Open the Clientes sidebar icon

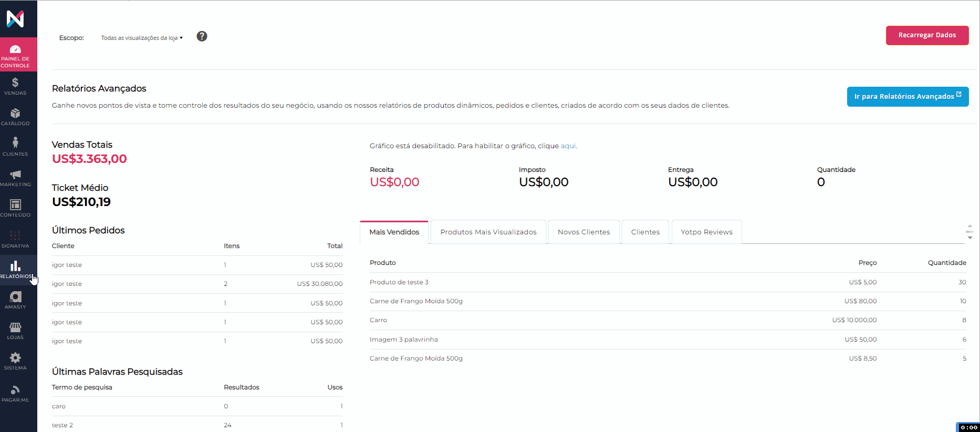coord(15,143)
